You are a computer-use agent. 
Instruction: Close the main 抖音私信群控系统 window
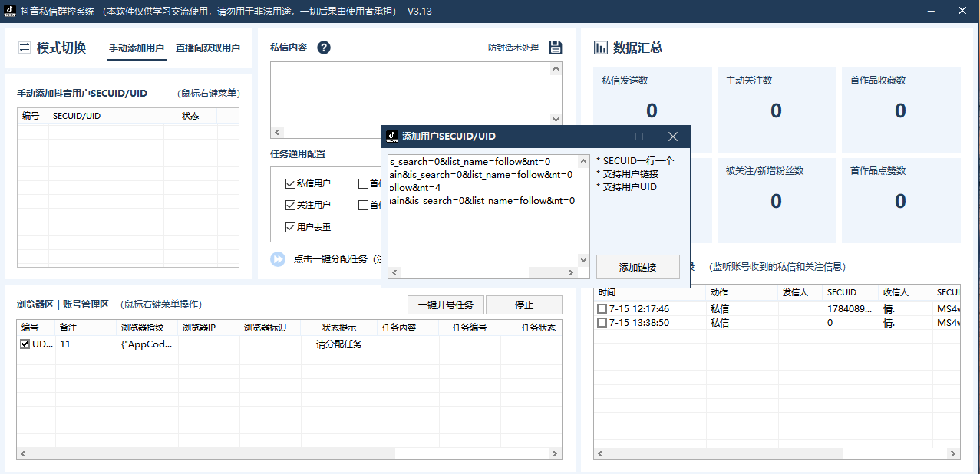(962, 11)
